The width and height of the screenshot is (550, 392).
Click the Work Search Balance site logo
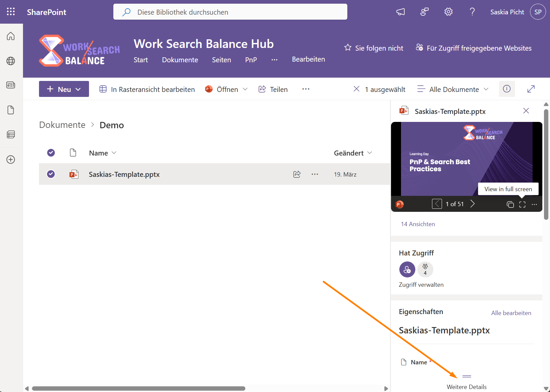79,51
